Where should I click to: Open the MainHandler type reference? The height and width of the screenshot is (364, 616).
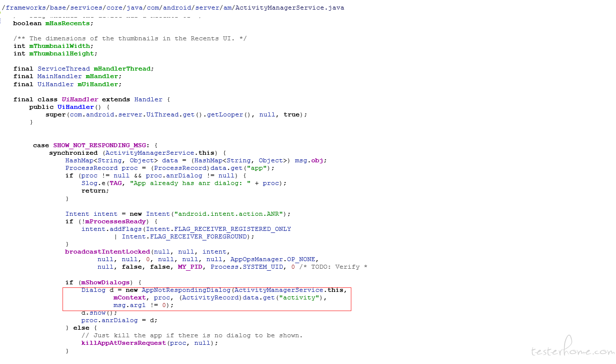[59, 77]
